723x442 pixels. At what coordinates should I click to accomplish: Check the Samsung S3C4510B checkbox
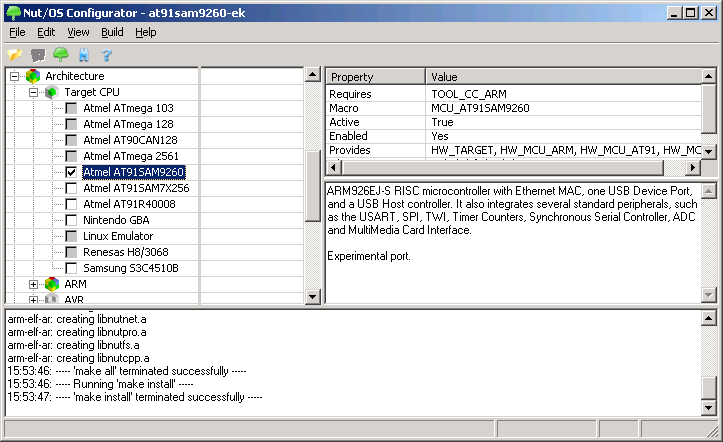tap(71, 268)
